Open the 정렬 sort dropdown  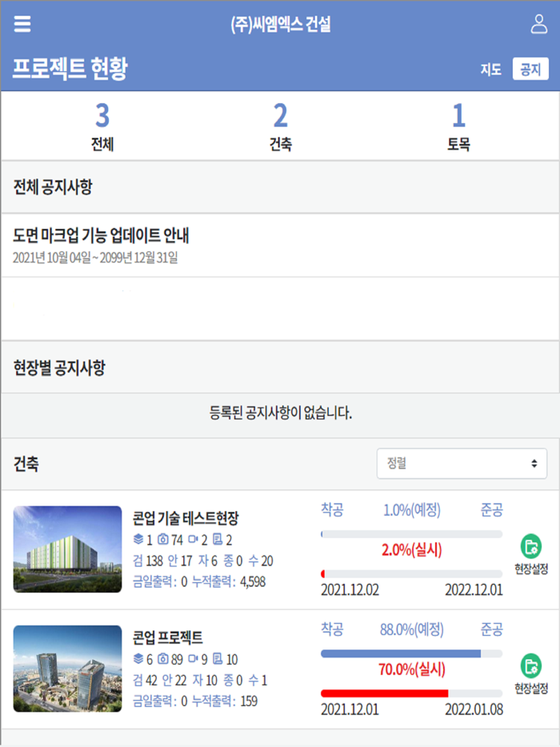[462, 463]
